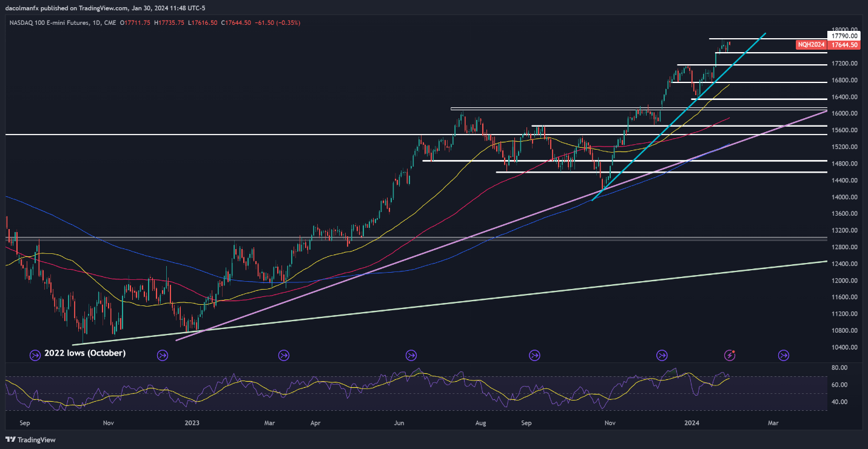This screenshot has width=868, height=449.
Task: Click the contract rollover icon for March 2024
Action: [x=783, y=354]
